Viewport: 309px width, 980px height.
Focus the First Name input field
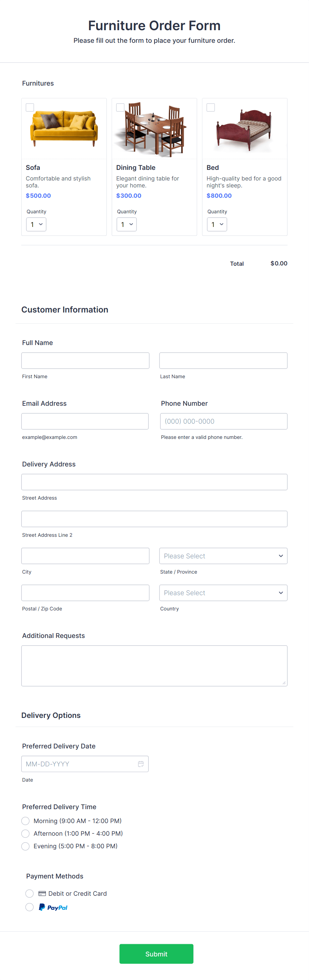click(85, 360)
